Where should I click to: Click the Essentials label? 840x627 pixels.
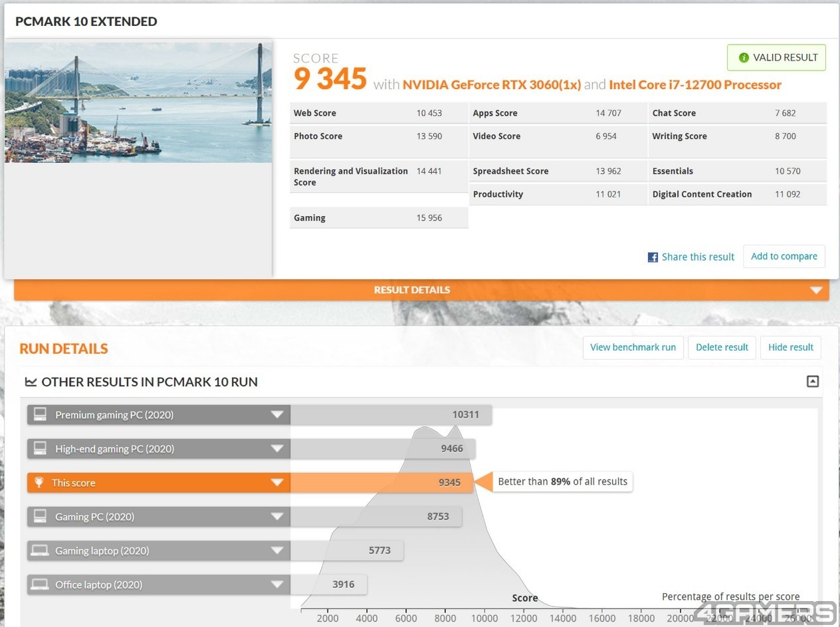673,171
